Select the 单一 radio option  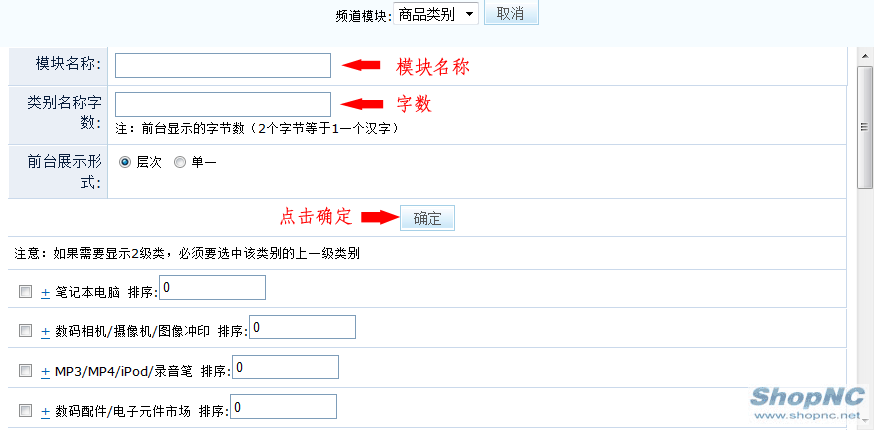179,162
